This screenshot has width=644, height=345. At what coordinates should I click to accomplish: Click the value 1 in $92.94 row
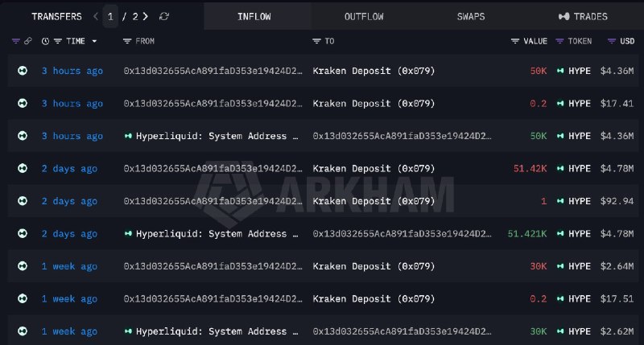(544, 201)
